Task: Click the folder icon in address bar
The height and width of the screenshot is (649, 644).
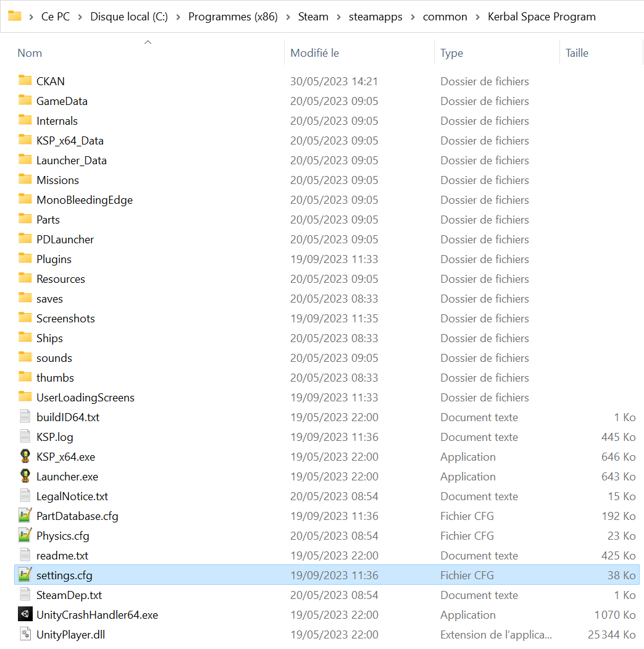Action: (15, 16)
